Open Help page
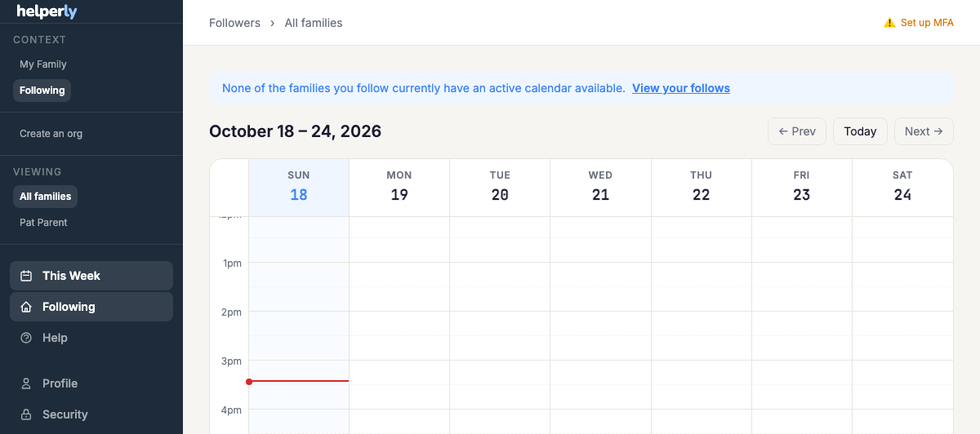Screen dimensions: 980x434 [91, 338]
